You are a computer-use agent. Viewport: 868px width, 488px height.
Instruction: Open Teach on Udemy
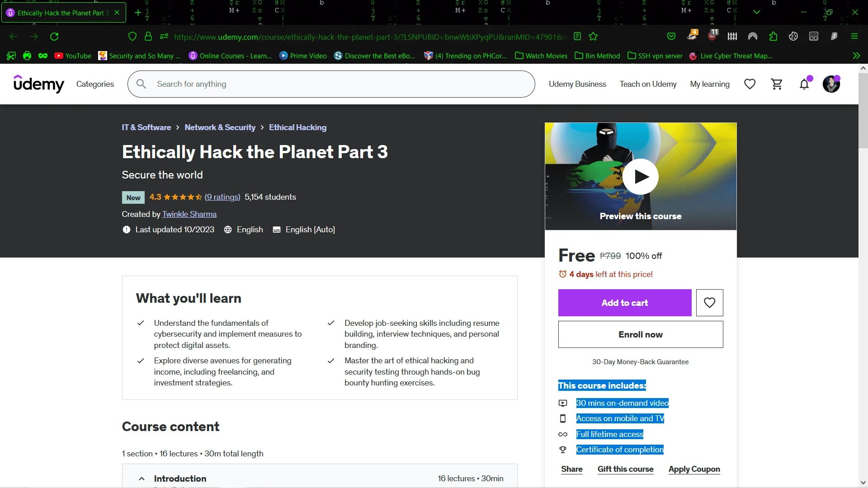[648, 84]
